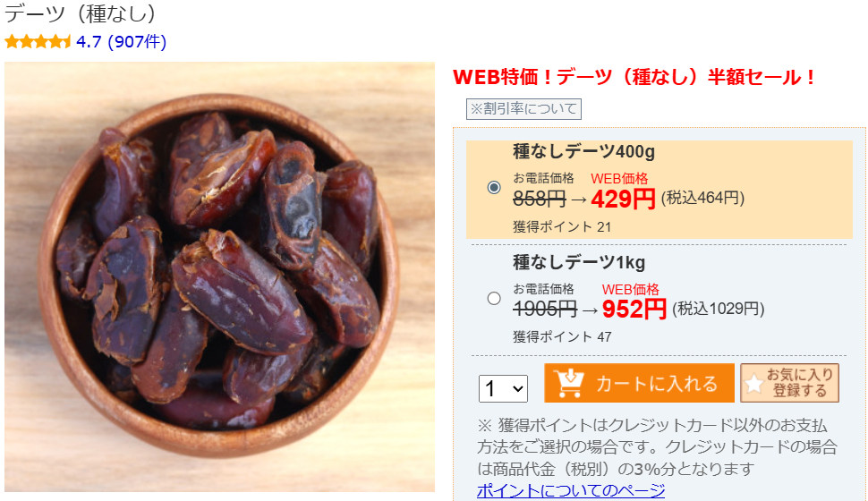
Task: Click the 429円 WEB price text
Action: click(x=624, y=199)
